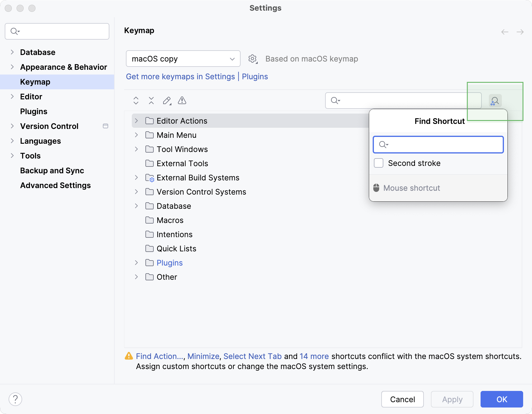Select Keymap in the settings sidebar
This screenshot has width=532, height=414.
point(35,82)
